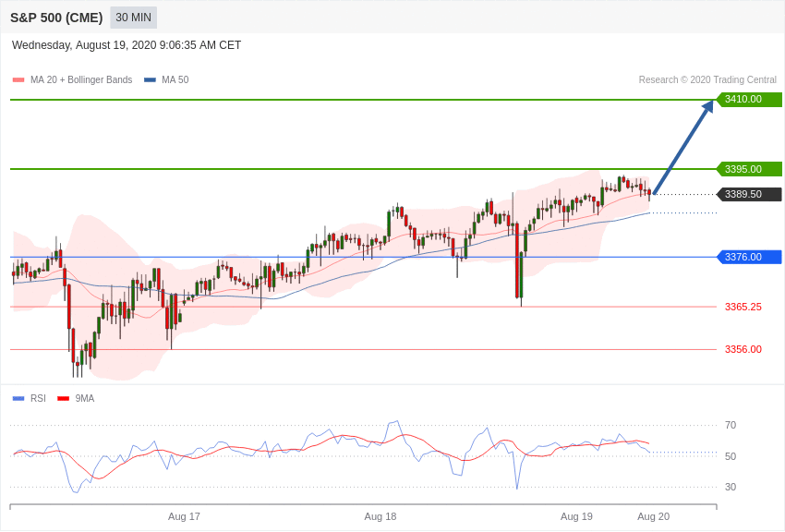Click the 9MA legend label
Image resolution: width=785 pixels, height=532 pixels.
(x=85, y=398)
